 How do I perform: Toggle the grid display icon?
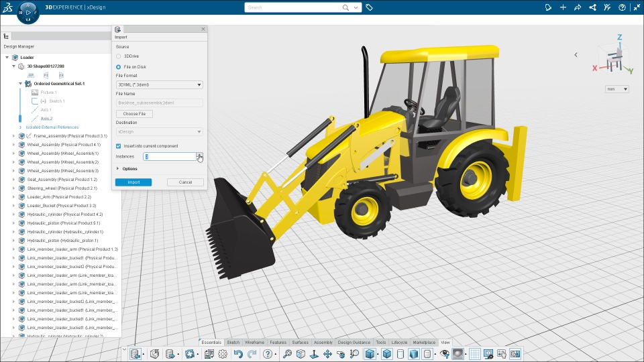pyautogui.click(x=475, y=354)
